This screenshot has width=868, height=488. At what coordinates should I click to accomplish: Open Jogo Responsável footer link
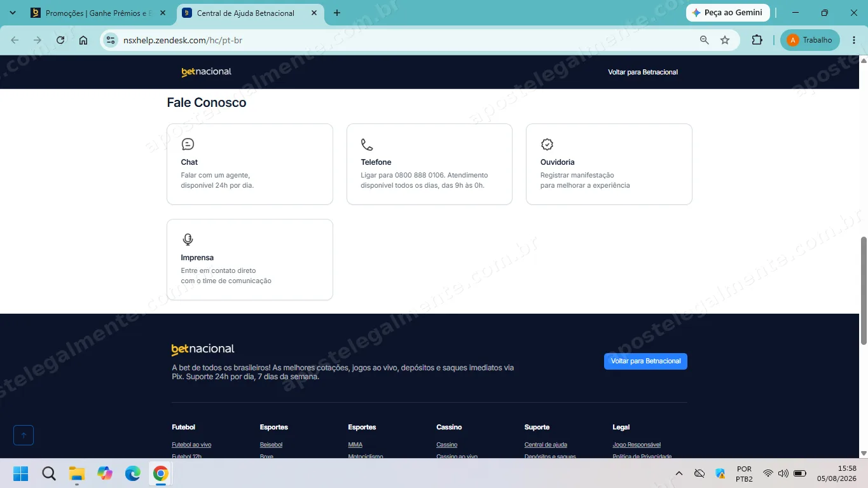coord(637,445)
